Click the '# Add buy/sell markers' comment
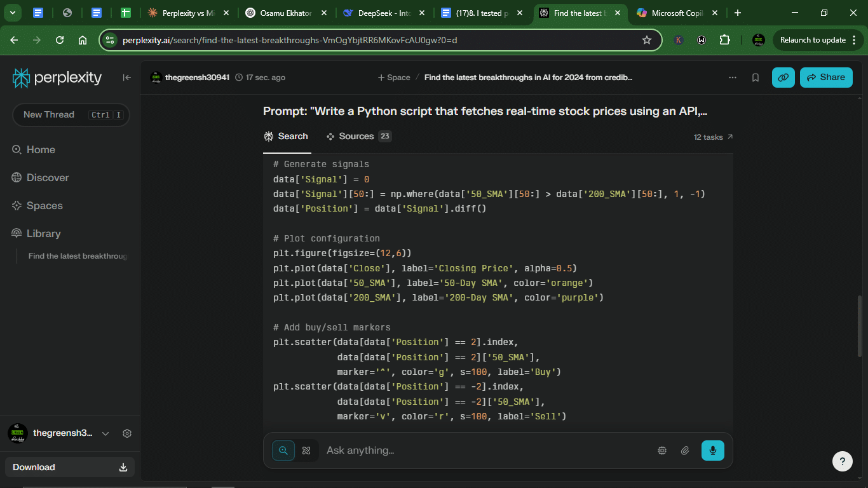The height and width of the screenshot is (488, 868). pyautogui.click(x=332, y=327)
